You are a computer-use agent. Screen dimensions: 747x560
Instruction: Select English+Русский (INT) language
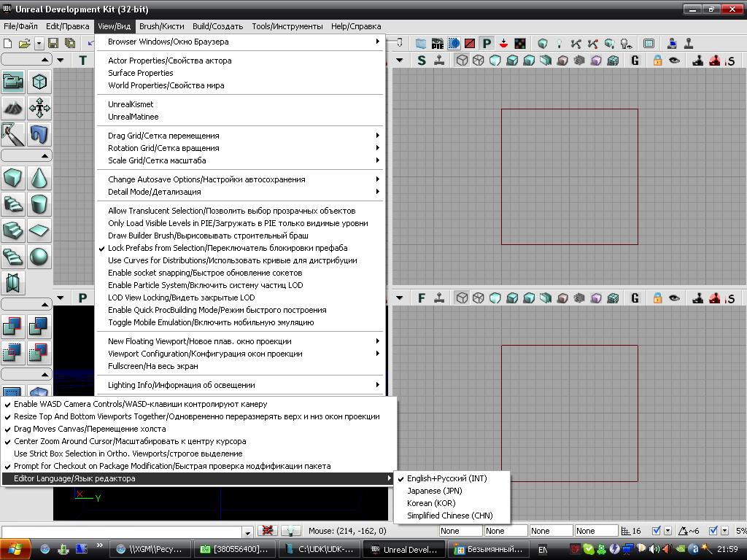[x=452, y=478]
